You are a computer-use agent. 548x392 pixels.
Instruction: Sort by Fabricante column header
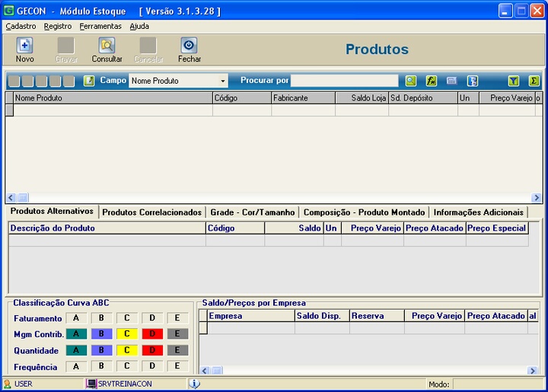coord(303,98)
